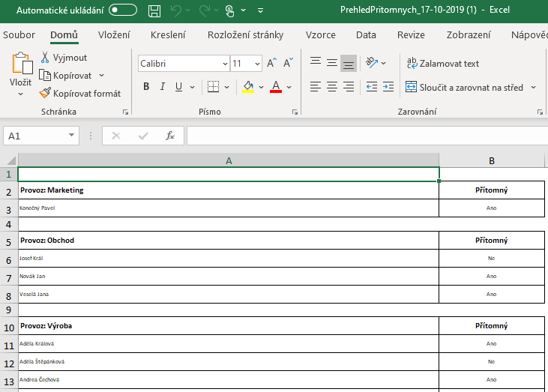Click the Undo arrow icon
This screenshot has width=548, height=392.
click(175, 10)
